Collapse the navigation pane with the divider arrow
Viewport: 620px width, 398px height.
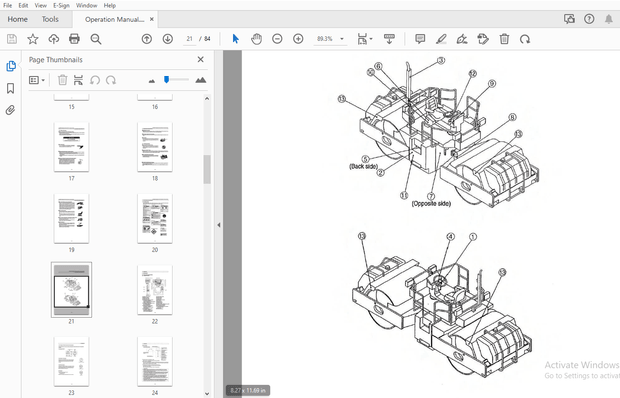[x=219, y=225]
